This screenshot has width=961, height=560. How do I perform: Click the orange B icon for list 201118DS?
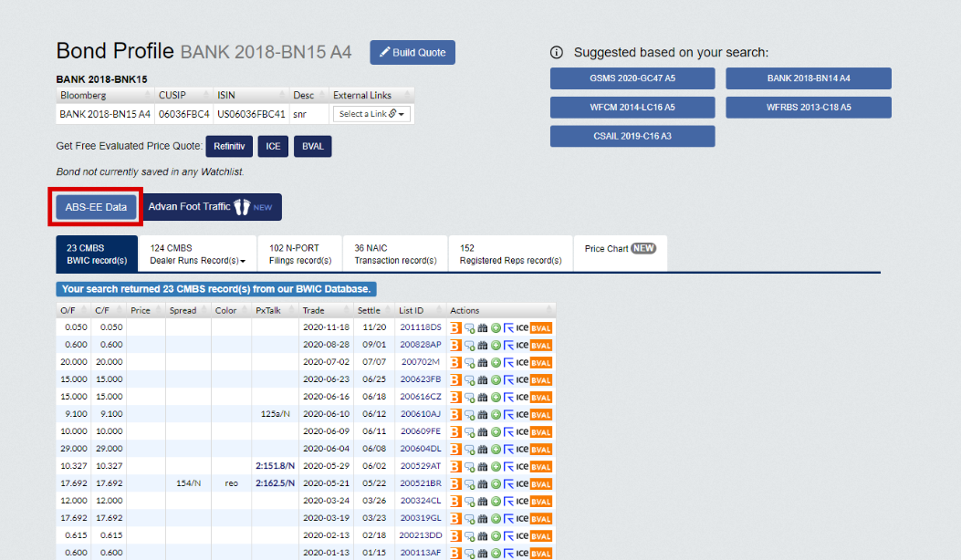coord(455,327)
